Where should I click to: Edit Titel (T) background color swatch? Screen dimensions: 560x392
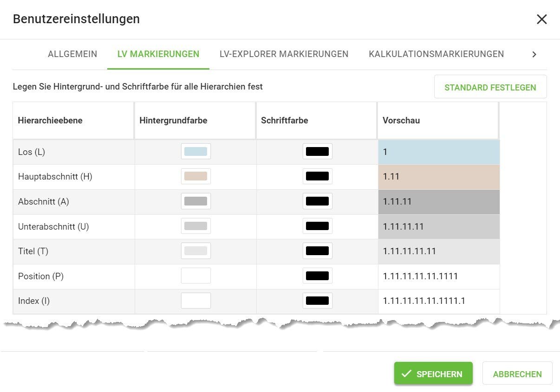(x=195, y=251)
